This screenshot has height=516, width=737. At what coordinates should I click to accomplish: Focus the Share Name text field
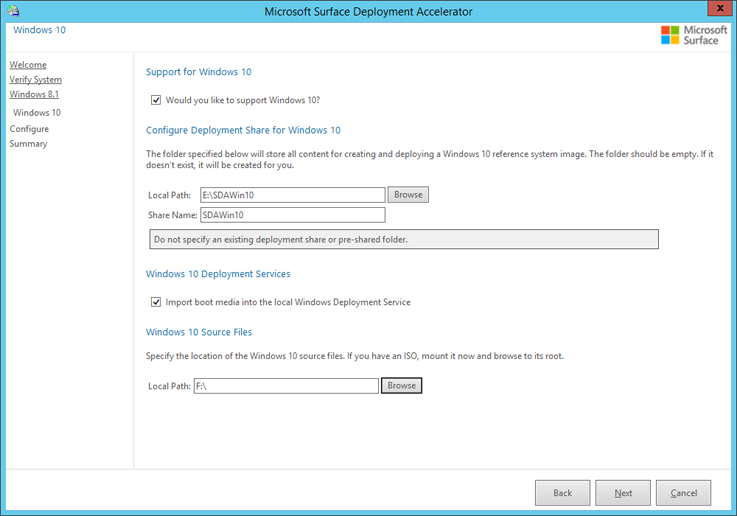[x=292, y=215]
